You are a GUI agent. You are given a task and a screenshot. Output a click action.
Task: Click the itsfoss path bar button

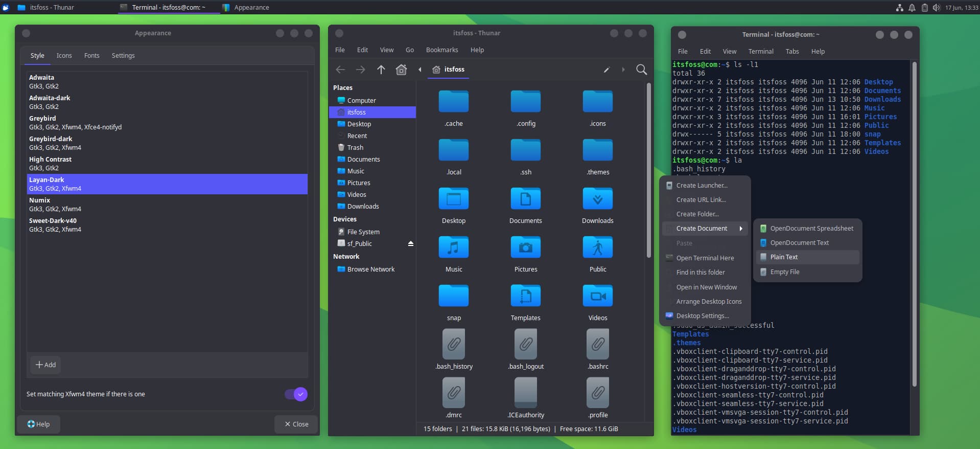click(448, 70)
